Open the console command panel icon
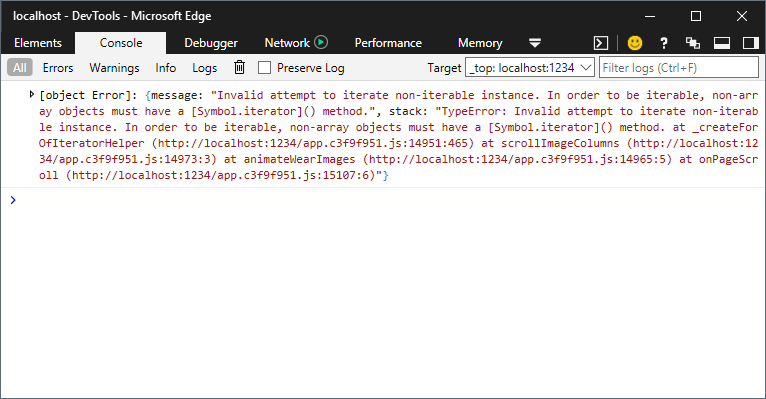The width and height of the screenshot is (766, 399). click(601, 43)
